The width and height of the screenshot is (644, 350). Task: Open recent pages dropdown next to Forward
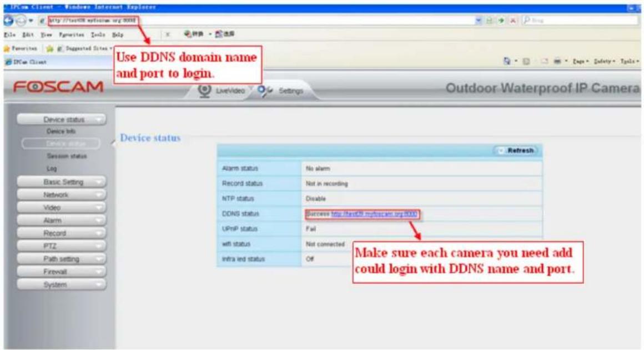coord(31,21)
